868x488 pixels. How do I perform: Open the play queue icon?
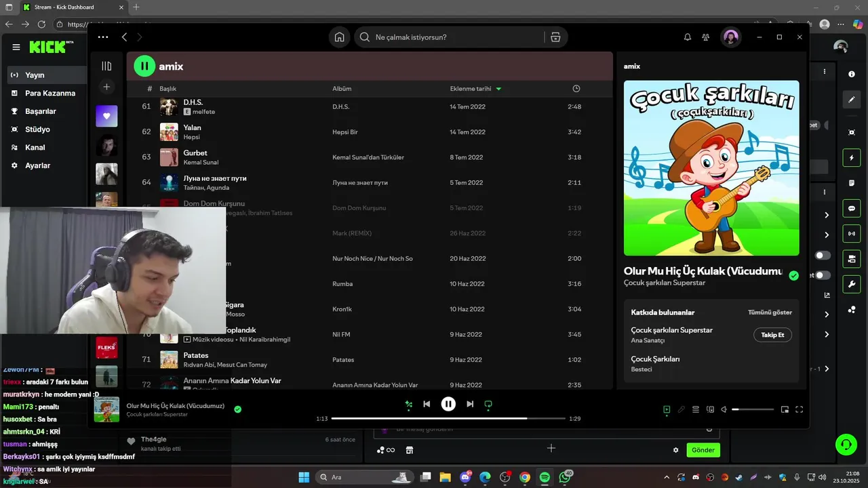click(696, 409)
